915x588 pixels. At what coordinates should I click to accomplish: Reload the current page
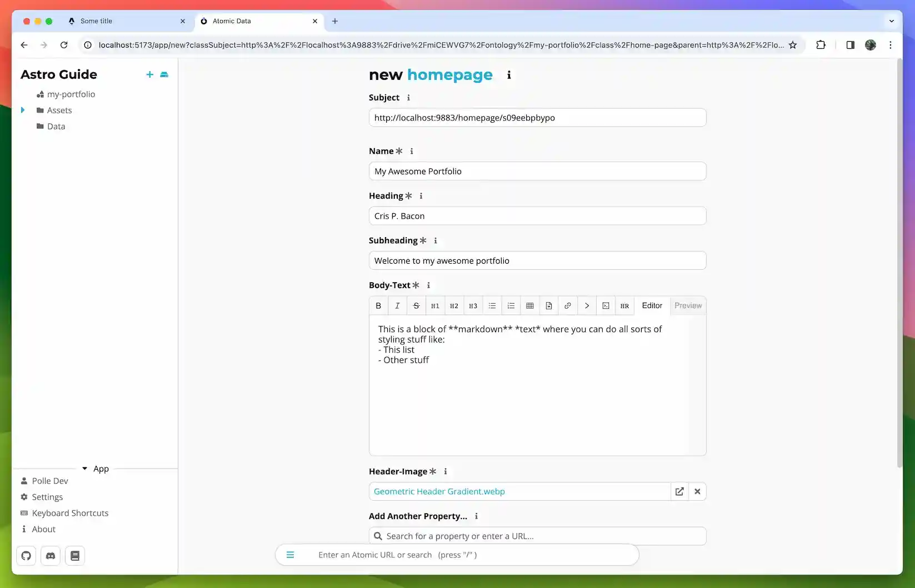(x=64, y=45)
